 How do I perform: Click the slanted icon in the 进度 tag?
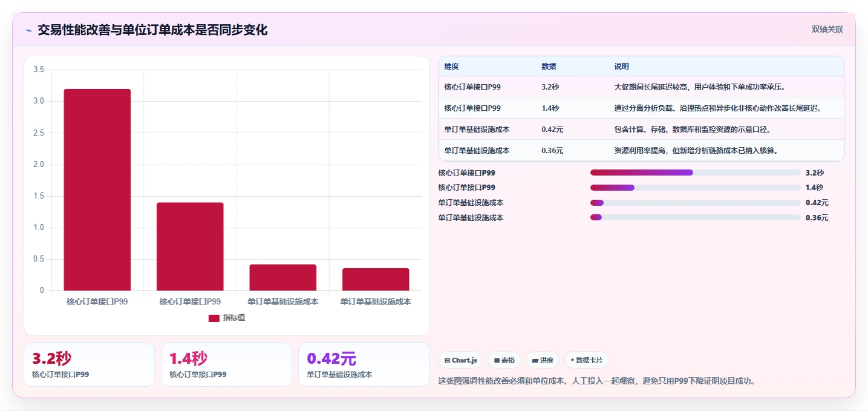point(535,360)
